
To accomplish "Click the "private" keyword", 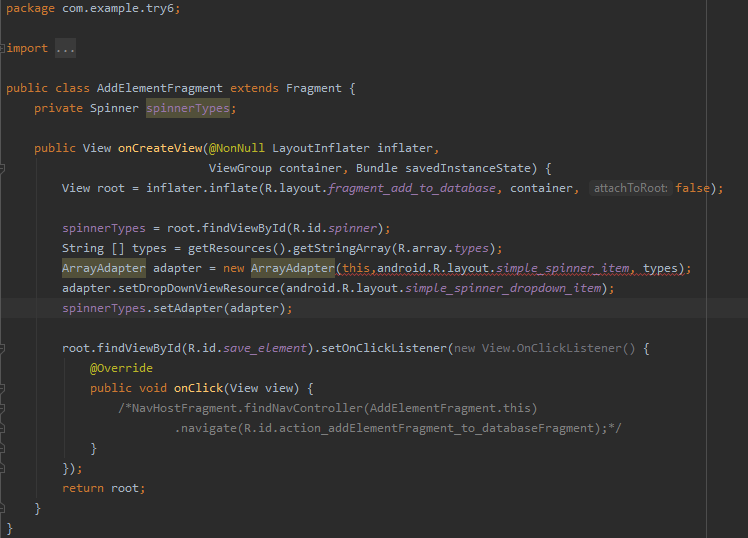I will click(58, 108).
